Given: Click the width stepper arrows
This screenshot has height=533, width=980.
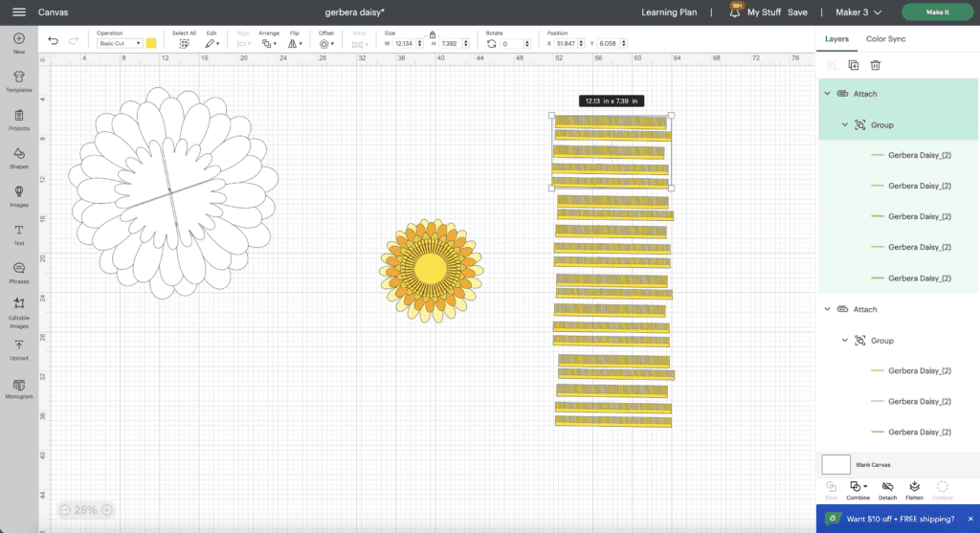Looking at the screenshot, I should point(419,44).
